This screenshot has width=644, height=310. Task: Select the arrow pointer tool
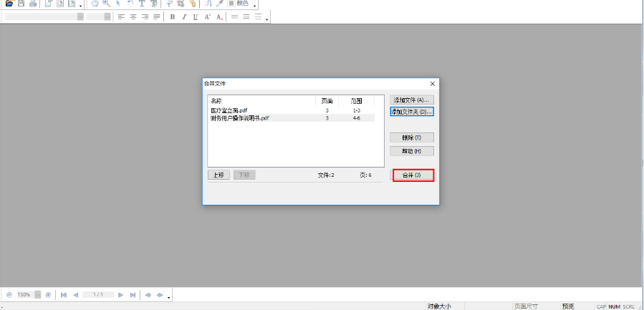(x=118, y=4)
